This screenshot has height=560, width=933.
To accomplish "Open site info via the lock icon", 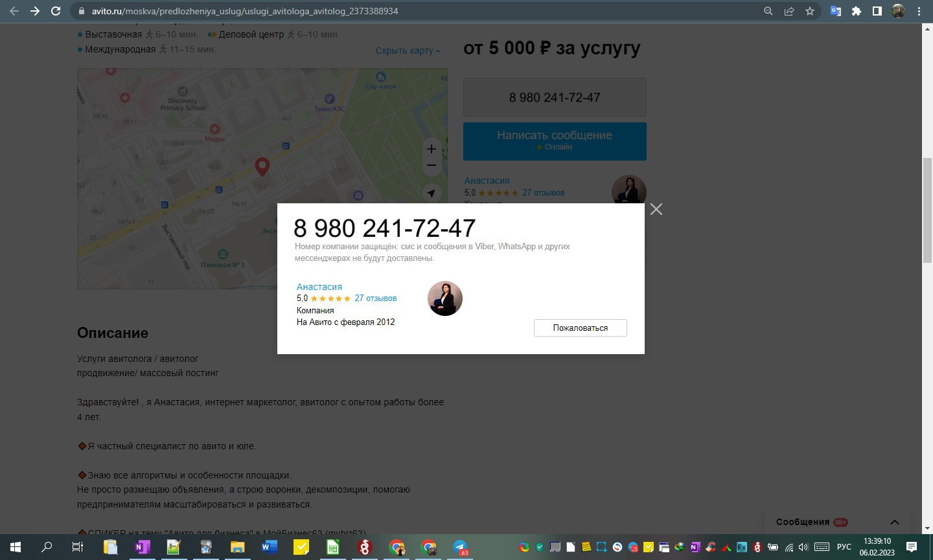I will [81, 11].
